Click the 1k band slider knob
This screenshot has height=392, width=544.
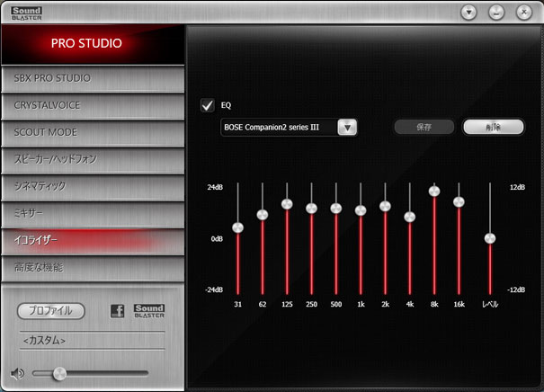(361, 210)
